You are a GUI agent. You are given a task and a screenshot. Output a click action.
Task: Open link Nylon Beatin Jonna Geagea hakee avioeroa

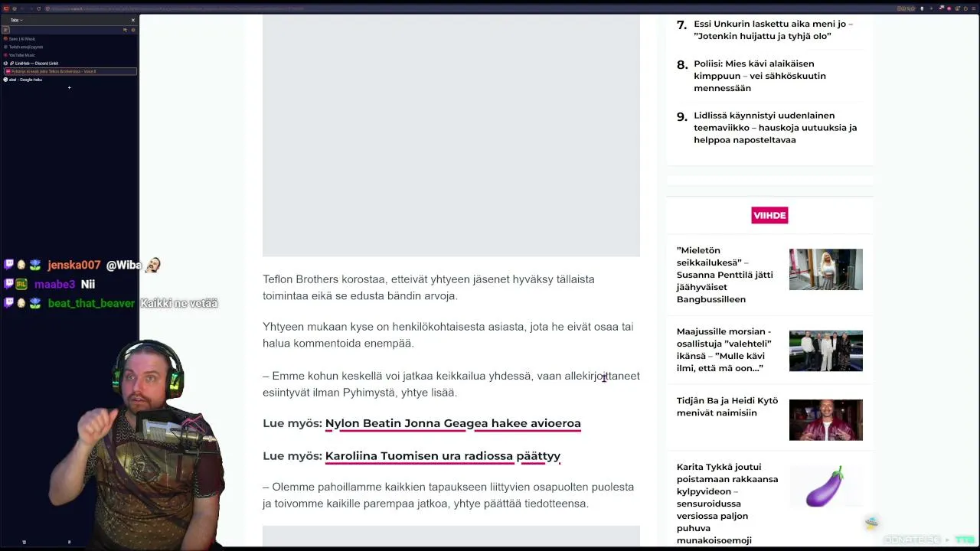[452, 423]
